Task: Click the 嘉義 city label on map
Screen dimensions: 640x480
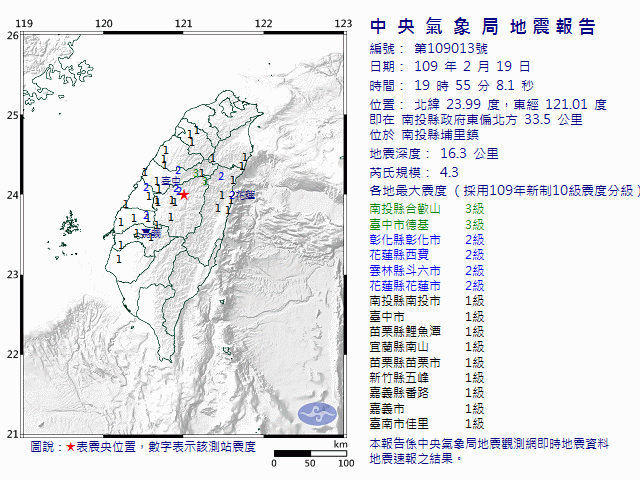Action: 151,233
